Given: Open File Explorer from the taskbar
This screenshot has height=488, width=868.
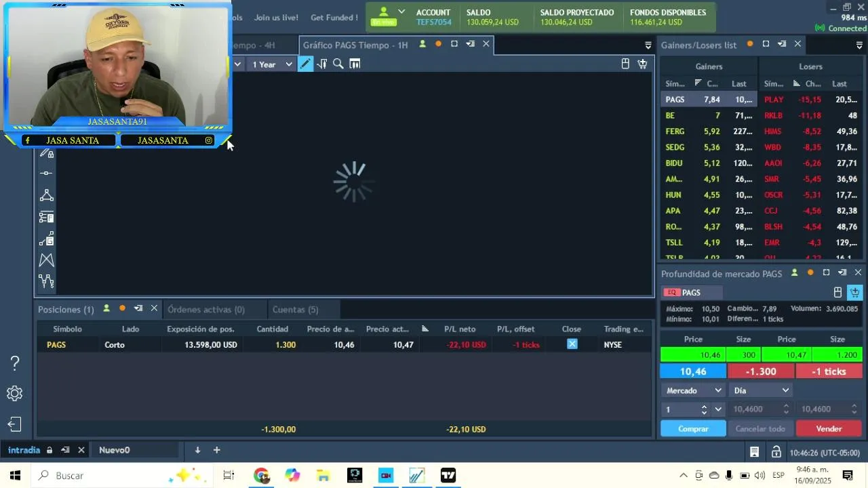Looking at the screenshot, I should 323,476.
